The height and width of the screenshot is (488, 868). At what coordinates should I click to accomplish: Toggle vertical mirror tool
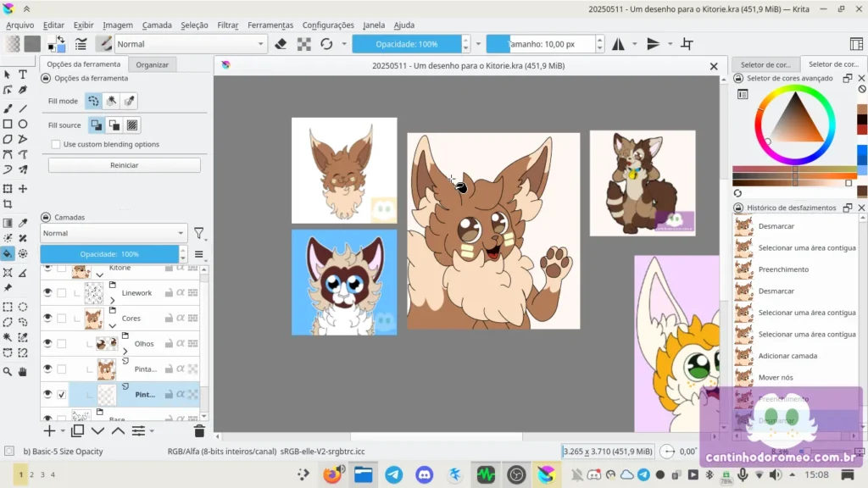pos(654,44)
